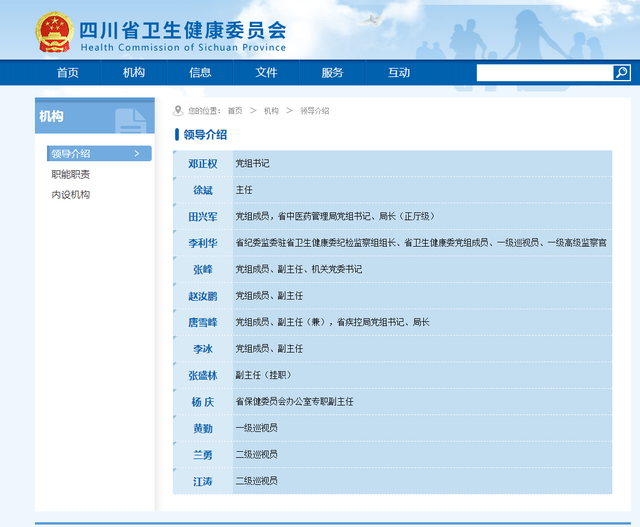Open leader profile 邓正权
Screen dimensions: 640x527
pyautogui.click(x=203, y=163)
